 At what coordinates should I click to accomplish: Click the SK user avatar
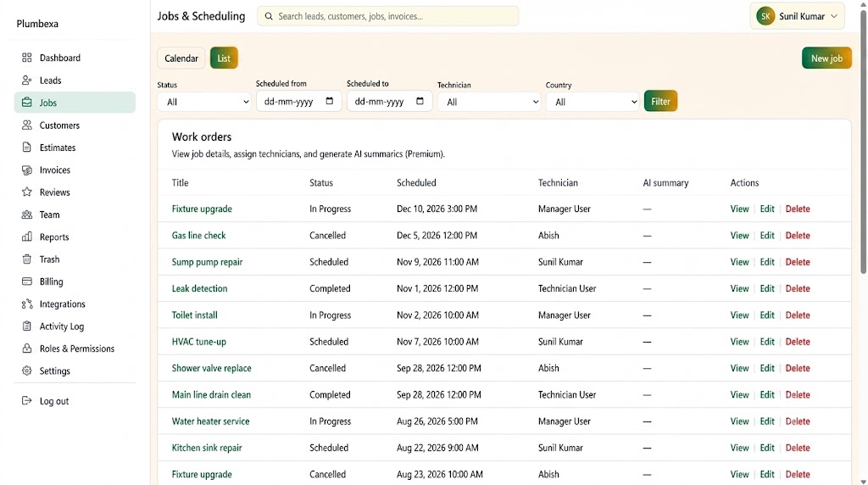coord(765,16)
